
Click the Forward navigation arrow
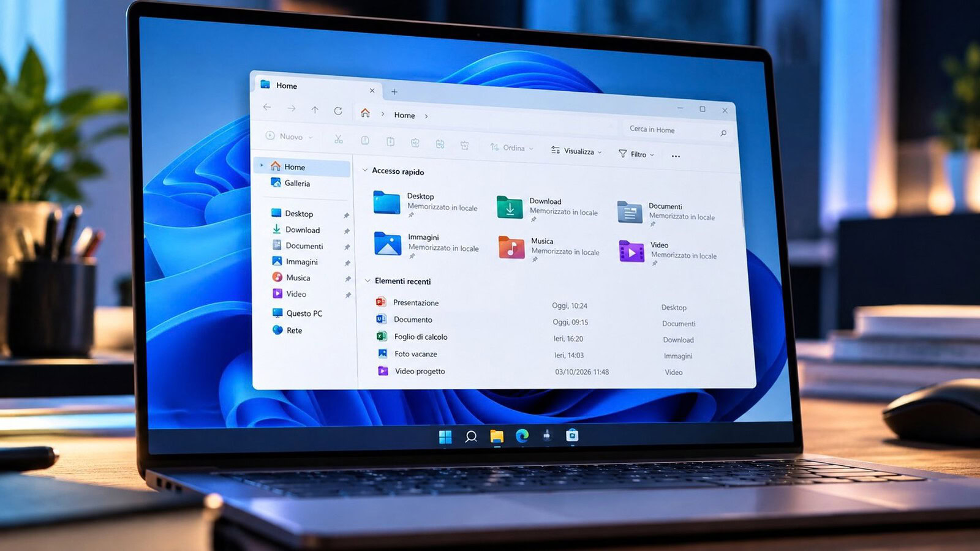[x=291, y=108]
